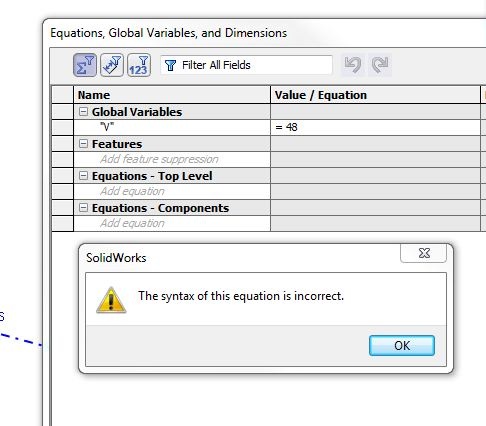Click the = 48 value cell

[x=375, y=127]
